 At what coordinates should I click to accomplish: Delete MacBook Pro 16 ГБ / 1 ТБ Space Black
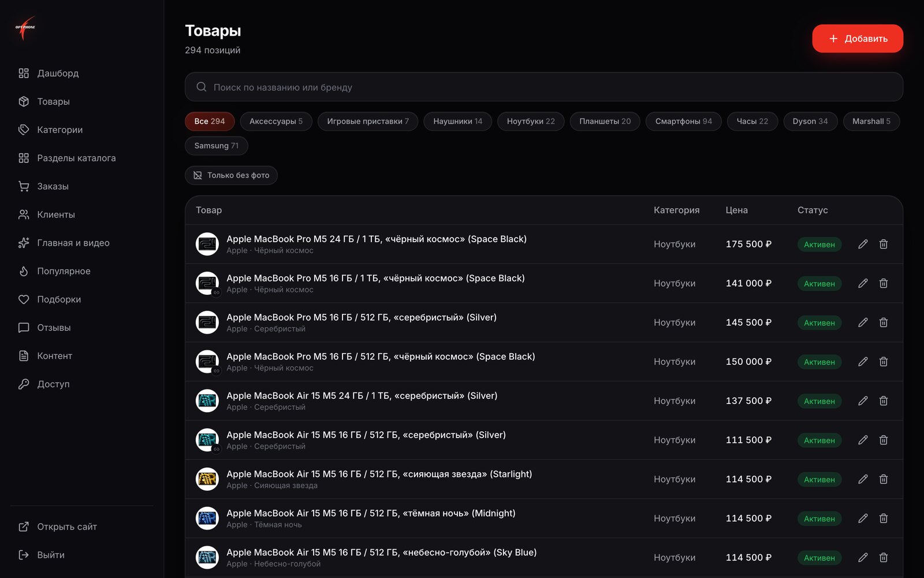(x=884, y=284)
